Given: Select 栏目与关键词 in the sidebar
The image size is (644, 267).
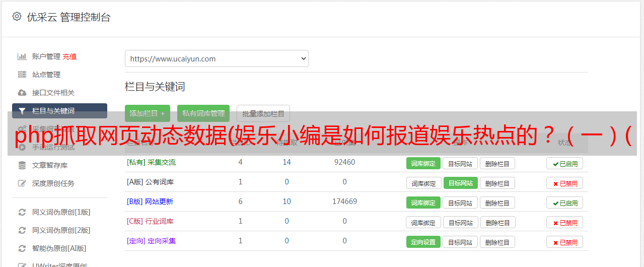Looking at the screenshot, I should pos(59,111).
